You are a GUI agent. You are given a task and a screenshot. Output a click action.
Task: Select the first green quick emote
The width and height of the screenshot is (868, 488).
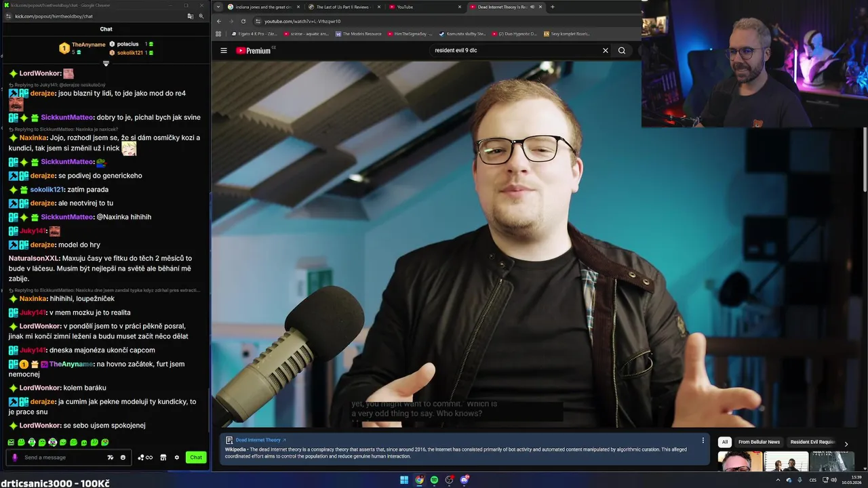pyautogui.click(x=11, y=443)
